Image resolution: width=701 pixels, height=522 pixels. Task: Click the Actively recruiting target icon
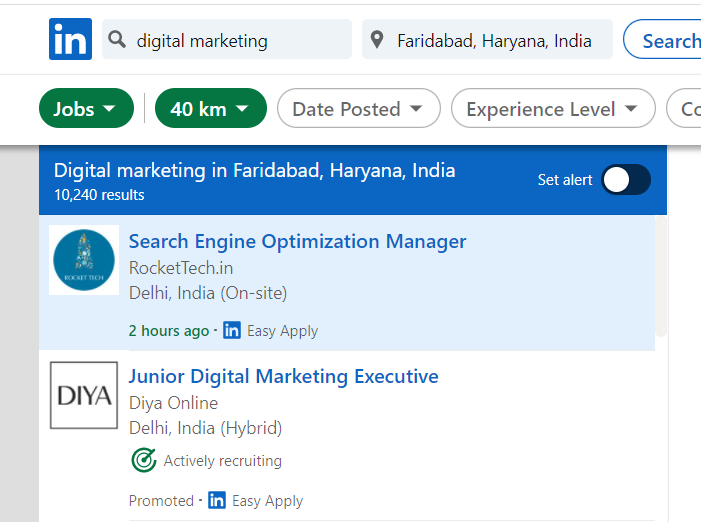click(x=144, y=460)
